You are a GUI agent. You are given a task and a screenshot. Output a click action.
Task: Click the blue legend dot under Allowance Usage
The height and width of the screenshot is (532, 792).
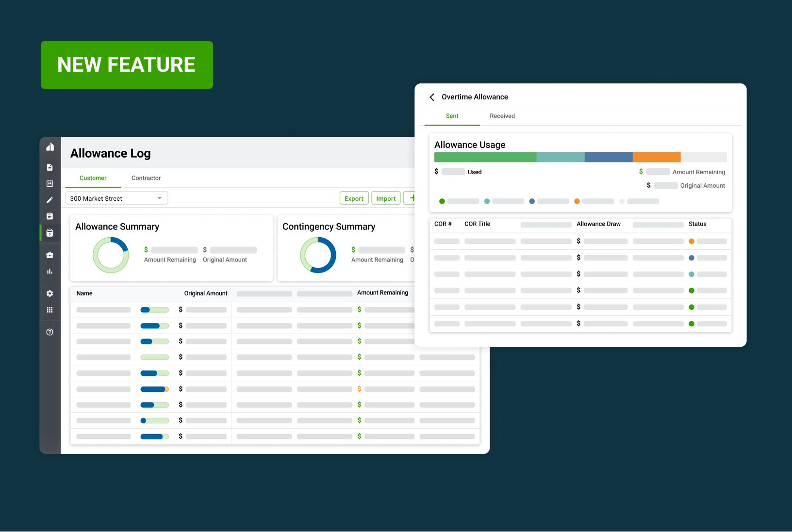[x=532, y=201]
